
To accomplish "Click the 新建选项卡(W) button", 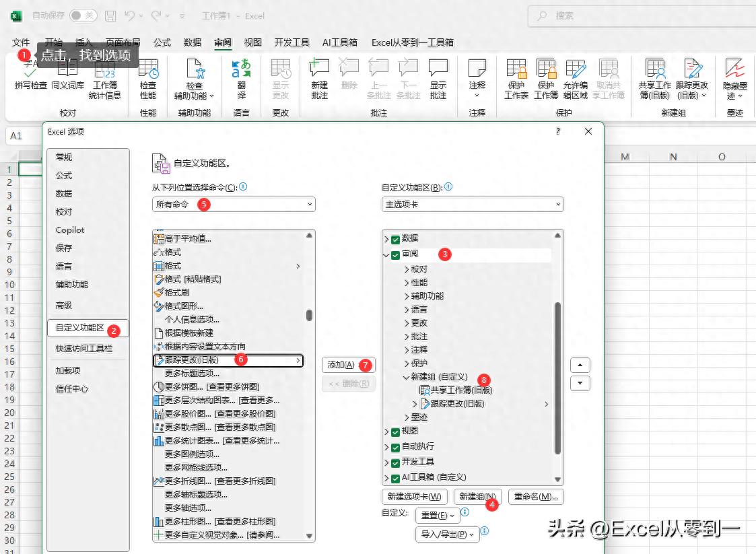I will click(415, 497).
